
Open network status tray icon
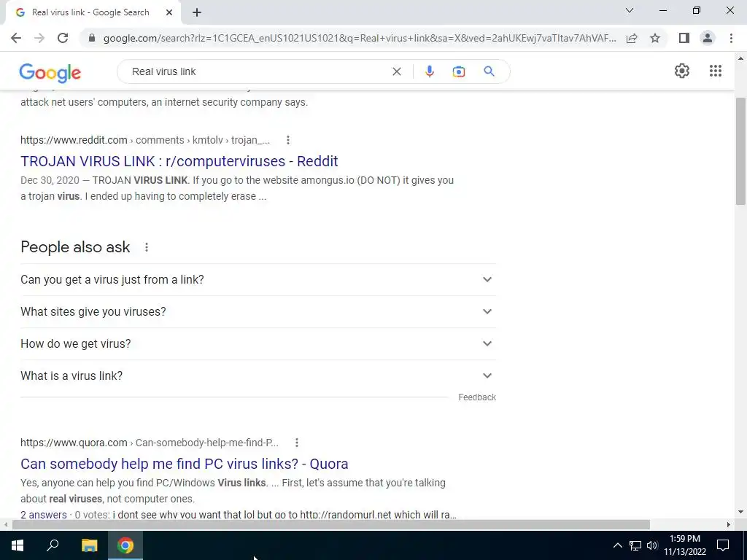pyautogui.click(x=635, y=545)
